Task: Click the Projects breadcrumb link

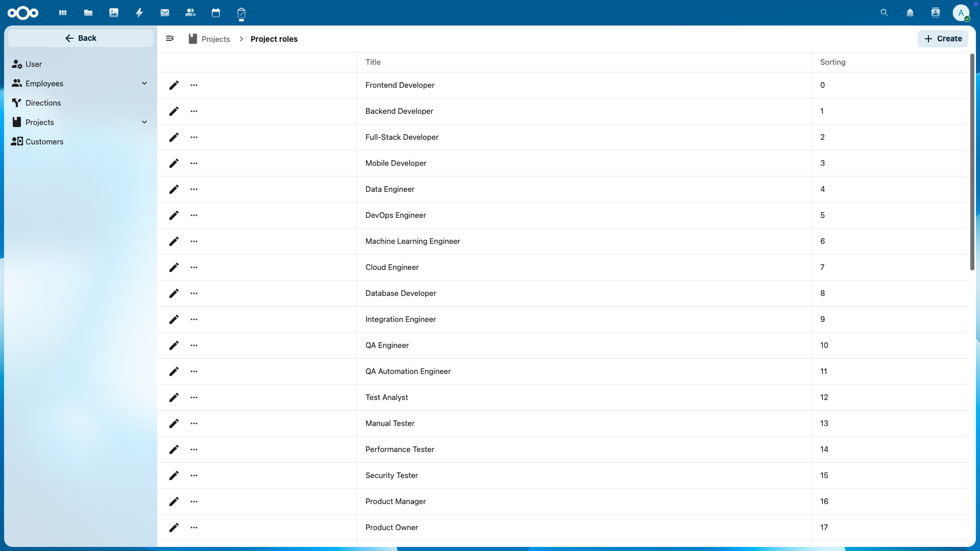Action: pos(215,39)
